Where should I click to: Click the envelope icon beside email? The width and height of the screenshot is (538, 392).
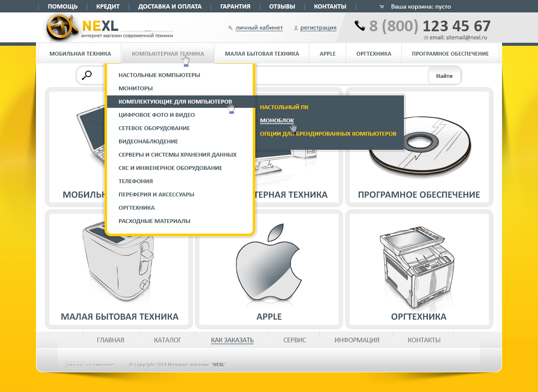click(426, 38)
